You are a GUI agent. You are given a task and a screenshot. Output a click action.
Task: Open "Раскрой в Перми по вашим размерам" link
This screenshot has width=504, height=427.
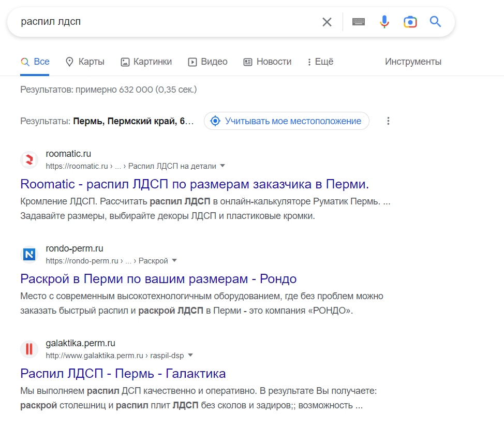(x=158, y=279)
